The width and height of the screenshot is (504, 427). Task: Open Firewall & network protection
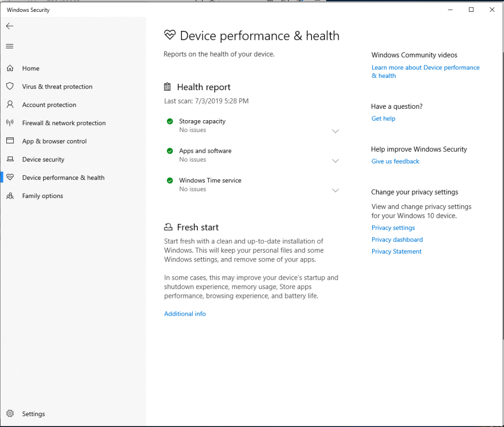(63, 123)
